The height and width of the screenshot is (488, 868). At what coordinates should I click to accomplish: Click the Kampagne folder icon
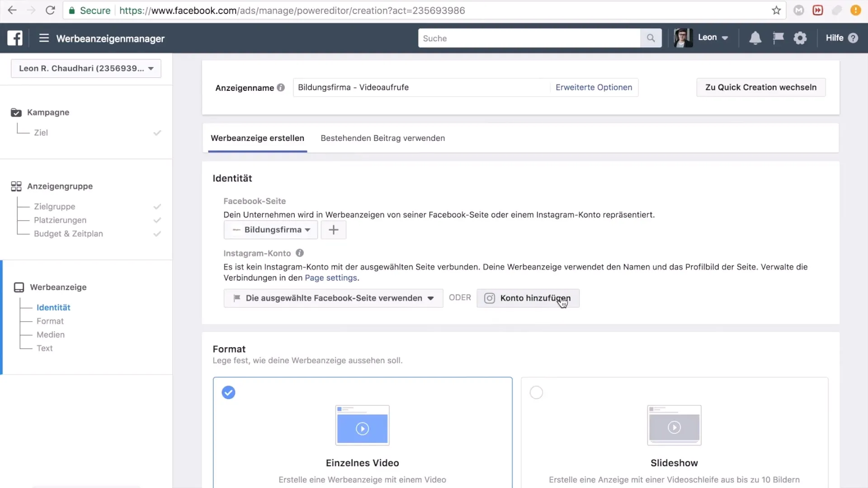coord(16,113)
